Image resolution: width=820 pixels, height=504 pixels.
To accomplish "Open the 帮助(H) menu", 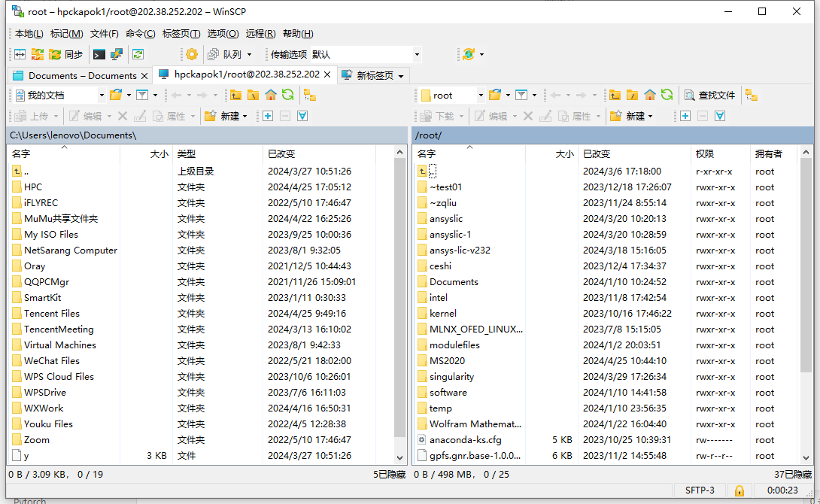I will [298, 33].
